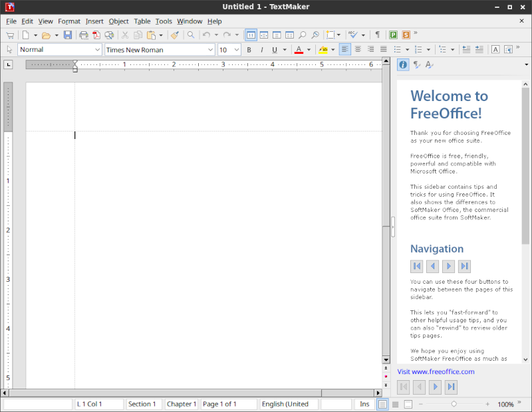Toggle Ins insert mode in status bar
Screen dimensions: 532x412
(364, 404)
